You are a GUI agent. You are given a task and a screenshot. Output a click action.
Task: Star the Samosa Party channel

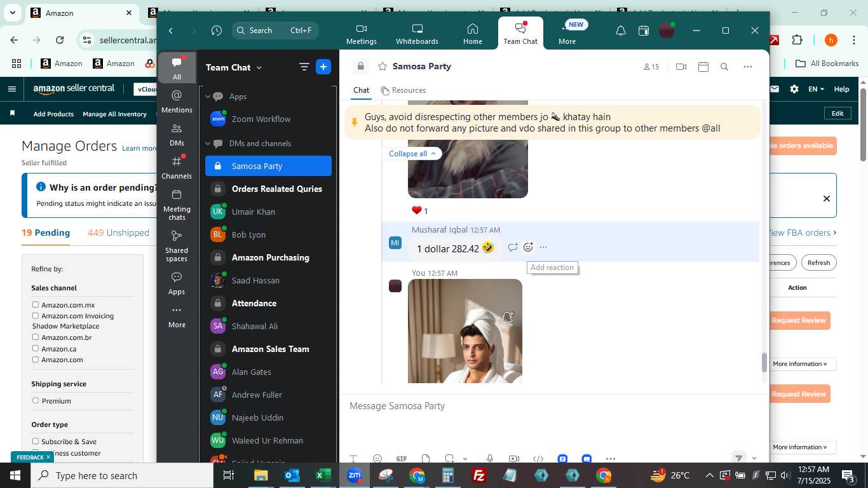[x=382, y=66]
